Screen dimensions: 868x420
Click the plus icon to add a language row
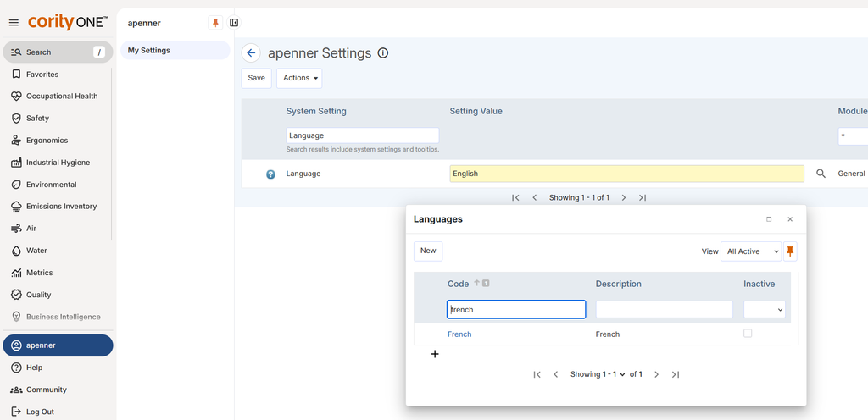(x=435, y=354)
